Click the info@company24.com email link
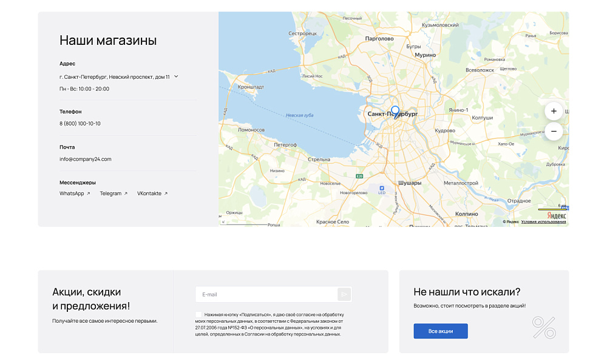This screenshot has height=364, width=607. tap(85, 159)
